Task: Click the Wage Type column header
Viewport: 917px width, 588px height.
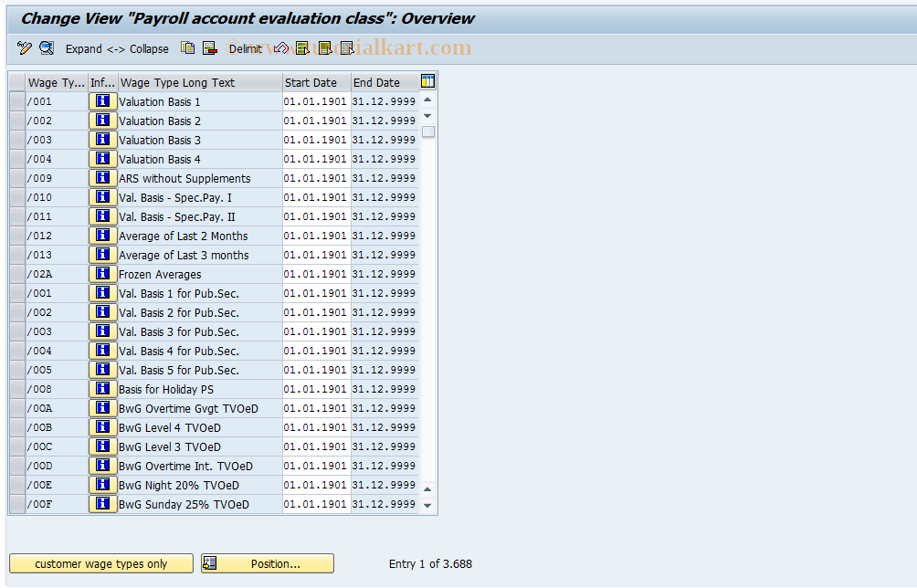Action: pyautogui.click(x=56, y=82)
